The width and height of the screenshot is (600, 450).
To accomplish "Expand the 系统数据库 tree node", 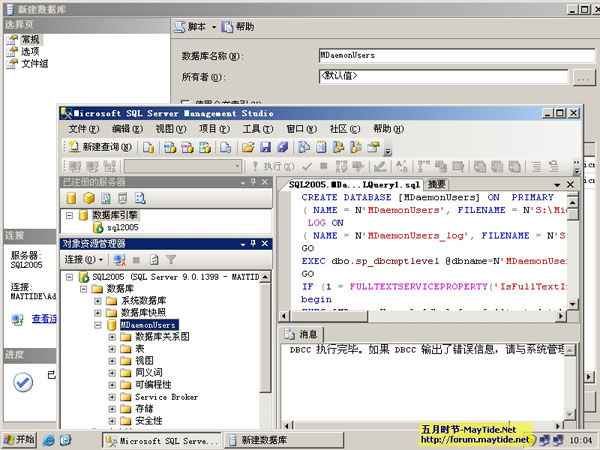I will pos(98,301).
